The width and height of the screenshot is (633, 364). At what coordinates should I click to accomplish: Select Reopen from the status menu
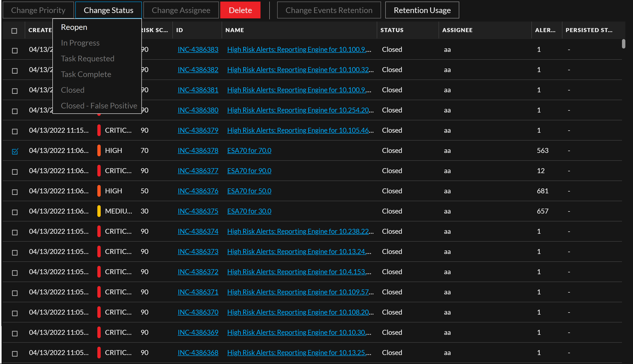click(74, 27)
